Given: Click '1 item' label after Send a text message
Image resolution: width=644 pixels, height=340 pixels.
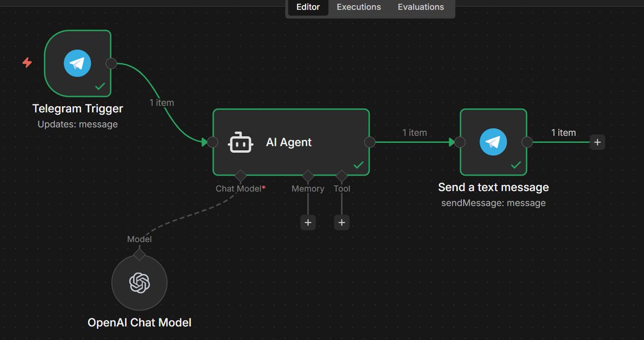Looking at the screenshot, I should pos(563,132).
